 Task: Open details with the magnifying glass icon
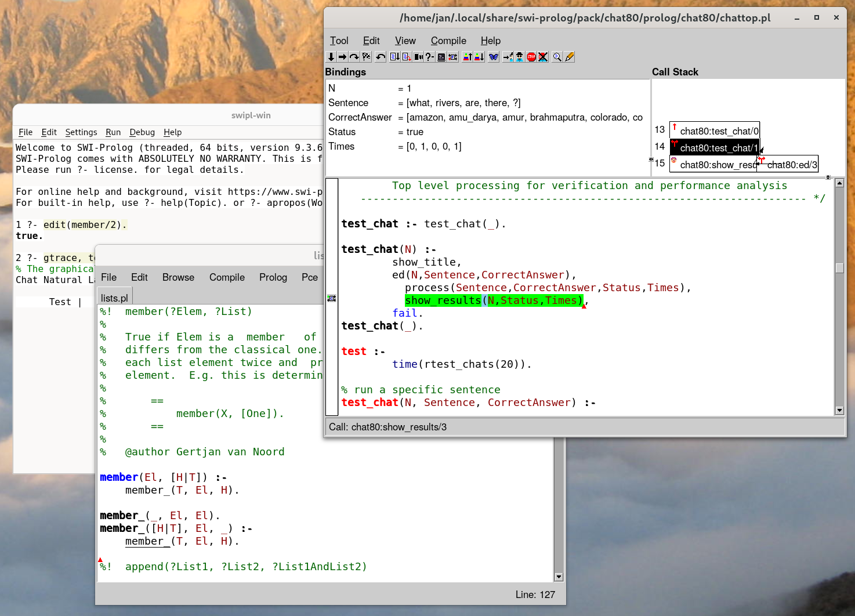557,57
